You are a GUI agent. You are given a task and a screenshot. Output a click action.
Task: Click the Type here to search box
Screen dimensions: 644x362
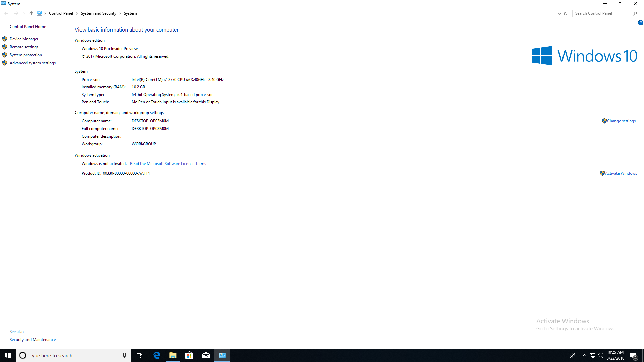(x=74, y=355)
